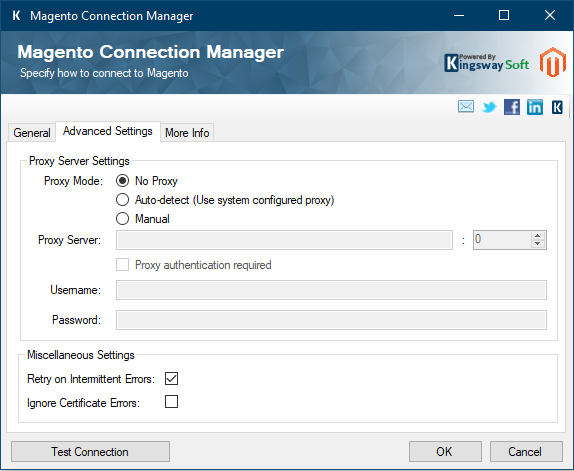Screen dimensions: 574x471
Task: Click the KingswaySoft logo in the banner
Action: point(487,63)
